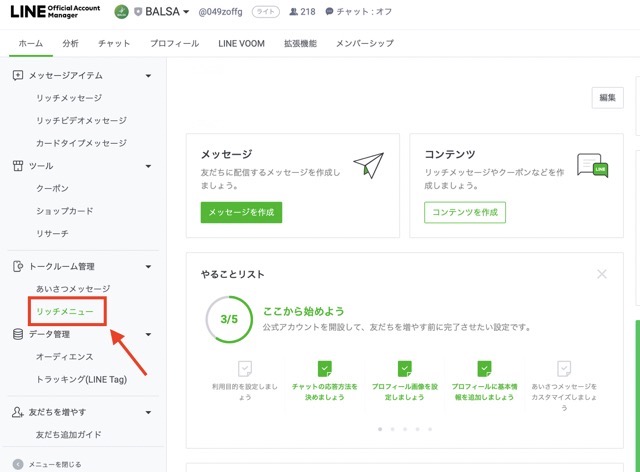Open the 拡張機能 tab
This screenshot has width=640, height=472.
[x=300, y=43]
